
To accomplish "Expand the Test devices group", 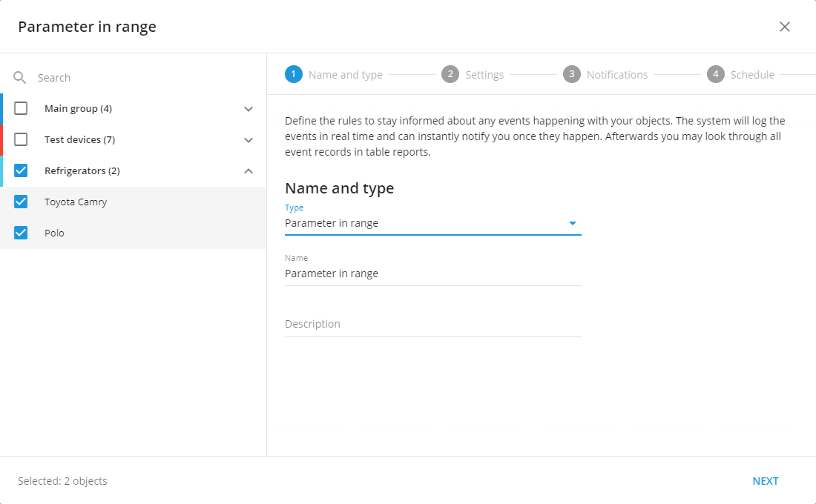I will (x=249, y=140).
